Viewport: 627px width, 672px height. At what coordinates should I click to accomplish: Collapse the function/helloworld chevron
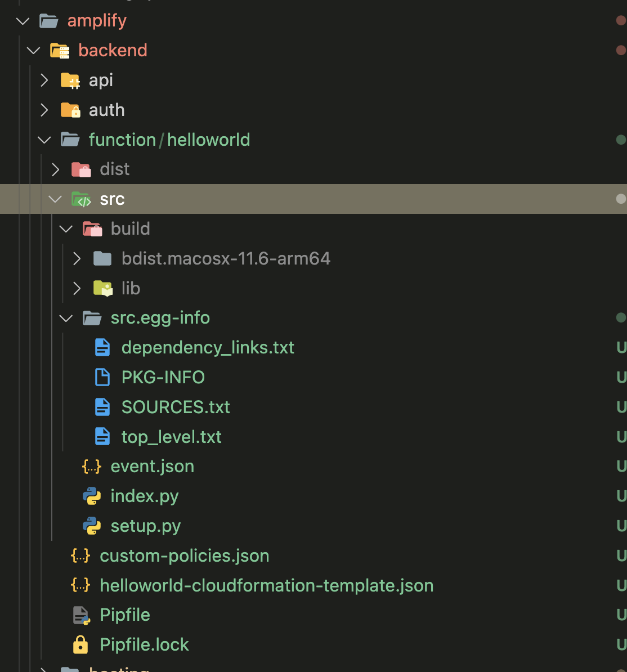click(x=44, y=140)
